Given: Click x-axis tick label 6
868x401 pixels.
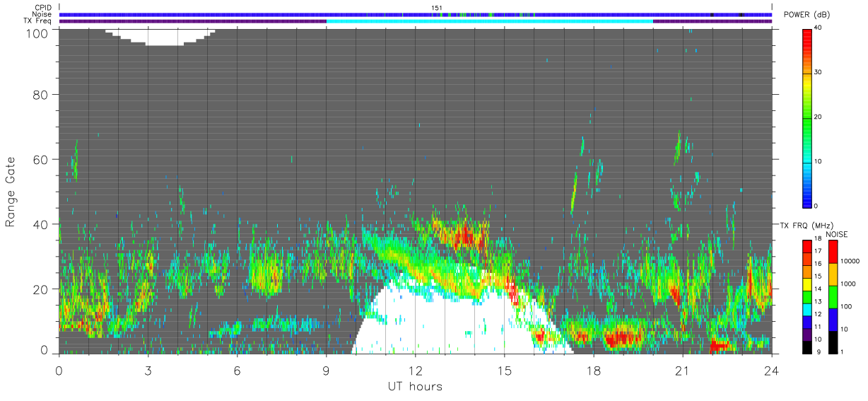Looking at the screenshot, I should pos(237,370).
